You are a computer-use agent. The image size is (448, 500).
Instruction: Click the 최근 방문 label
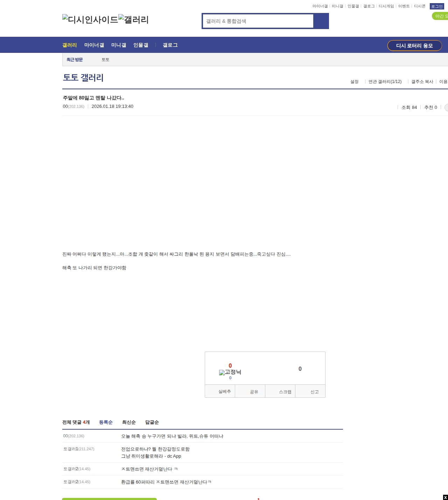tap(75, 60)
